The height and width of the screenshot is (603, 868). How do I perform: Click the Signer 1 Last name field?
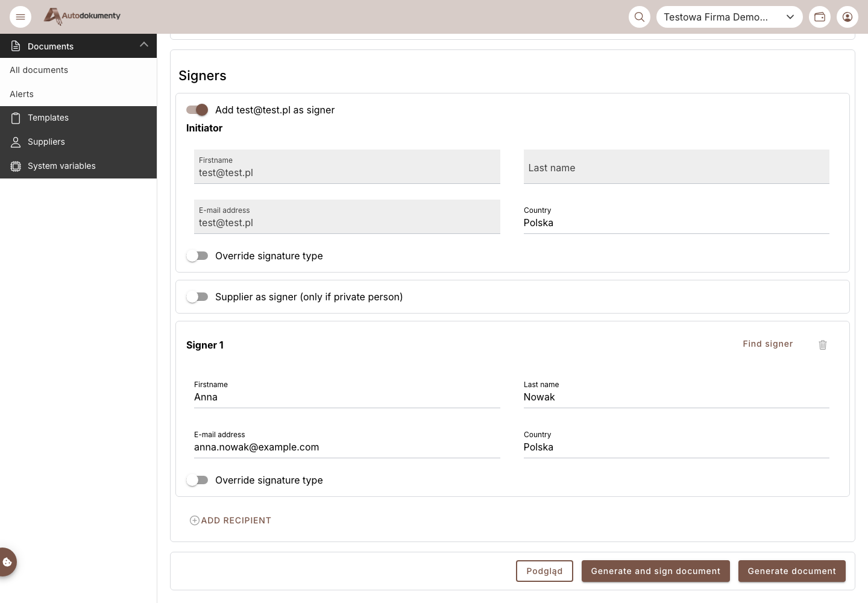pos(676,391)
